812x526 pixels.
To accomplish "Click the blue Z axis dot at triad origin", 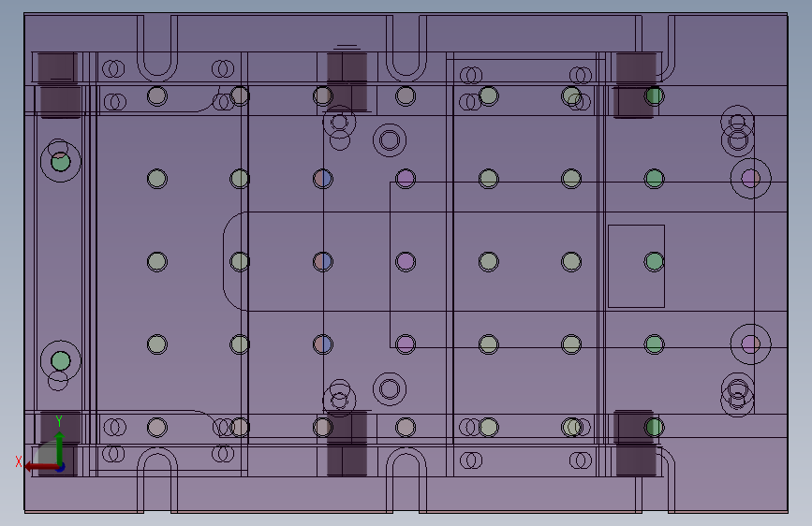I will (x=60, y=467).
